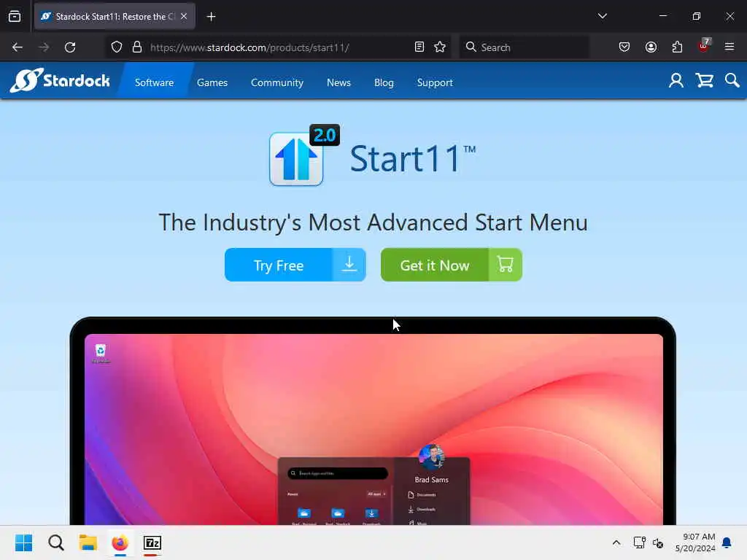Open the Games menu
The height and width of the screenshot is (560, 747).
tap(212, 82)
